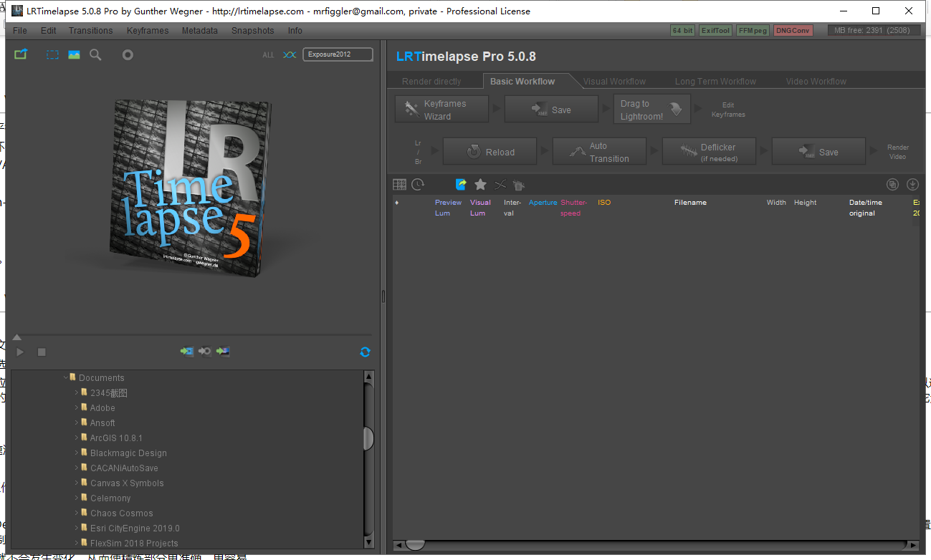The width and height of the screenshot is (931, 560).
Task: Switch to the Long Term Workflow tab
Action: tap(715, 82)
